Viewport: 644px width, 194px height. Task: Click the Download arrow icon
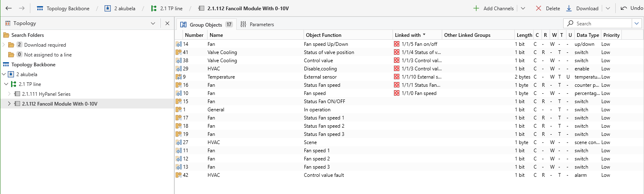569,8
